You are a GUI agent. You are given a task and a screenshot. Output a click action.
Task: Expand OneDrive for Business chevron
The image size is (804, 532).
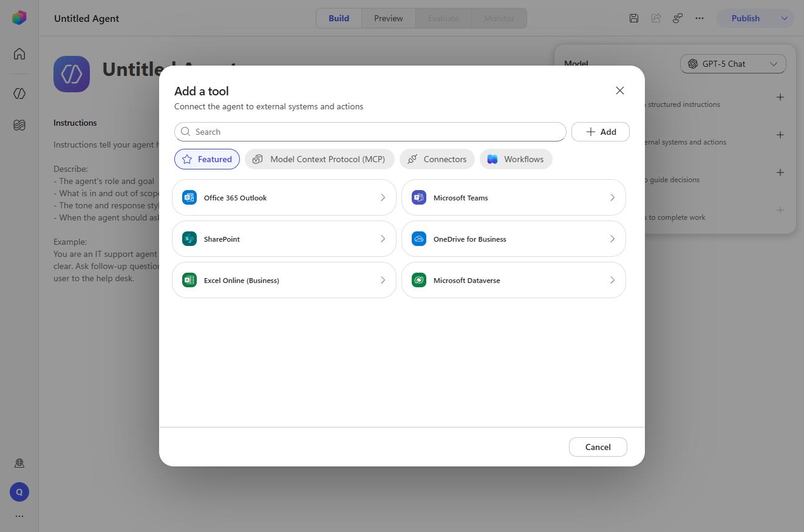pos(612,239)
